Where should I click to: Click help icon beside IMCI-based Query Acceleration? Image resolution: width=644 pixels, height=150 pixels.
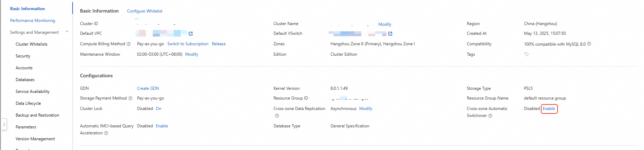coord(106,133)
